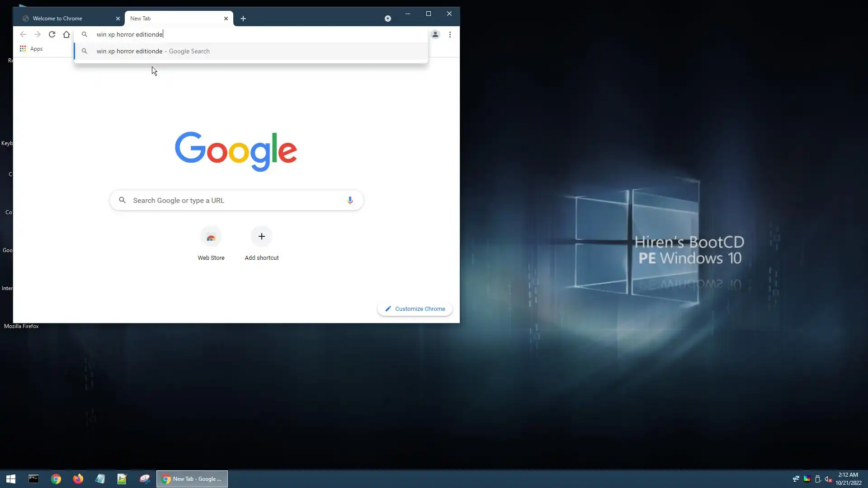This screenshot has height=488, width=868.
Task: Open the Chrome three-dot menu
Action: (450, 34)
